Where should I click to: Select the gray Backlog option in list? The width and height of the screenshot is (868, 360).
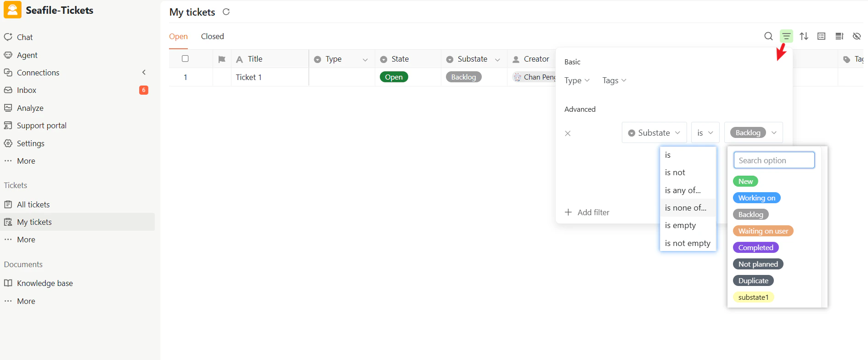click(x=750, y=215)
